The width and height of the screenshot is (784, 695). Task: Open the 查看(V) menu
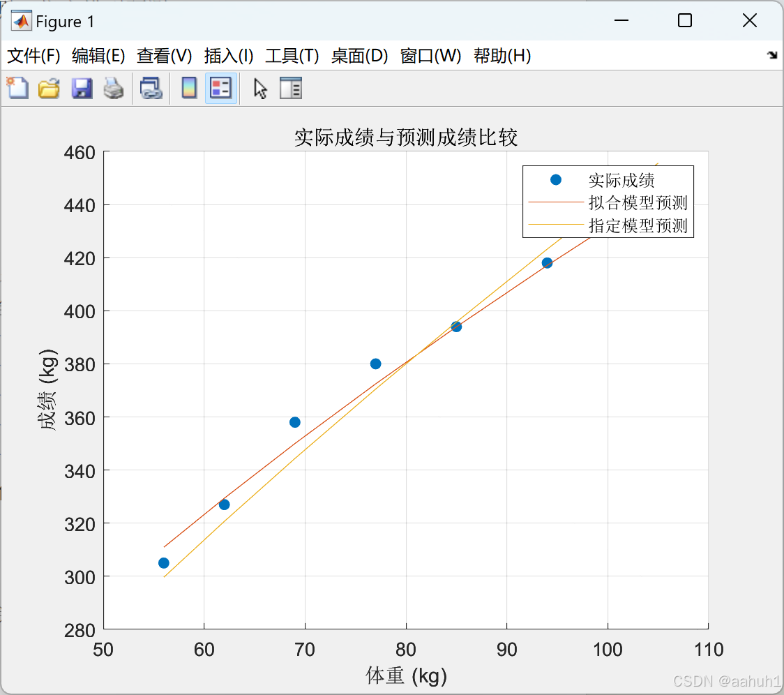click(x=165, y=56)
